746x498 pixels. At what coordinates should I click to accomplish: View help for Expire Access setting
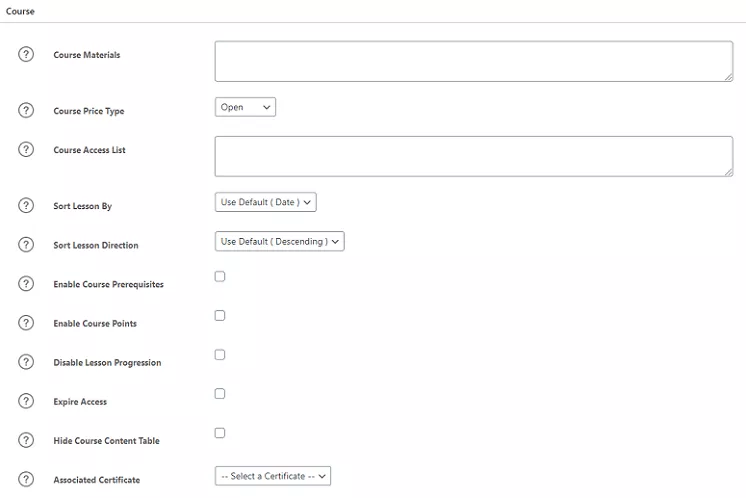27,400
